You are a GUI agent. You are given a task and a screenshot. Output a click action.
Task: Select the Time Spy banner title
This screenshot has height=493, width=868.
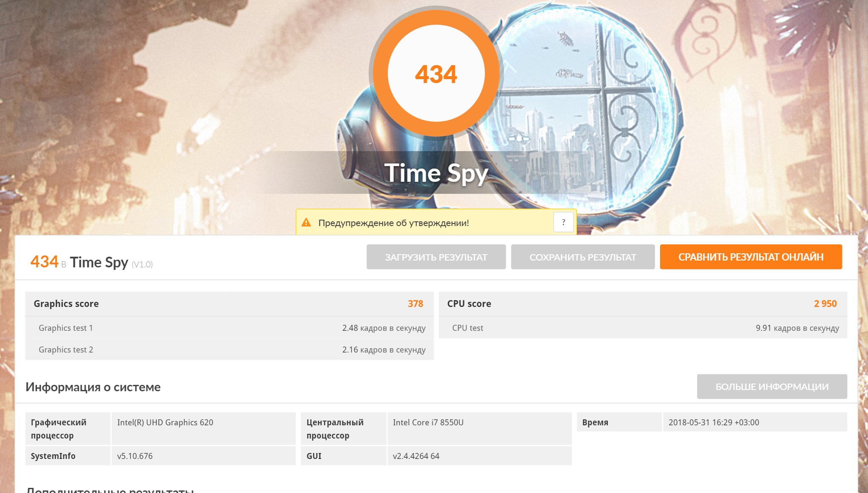coord(436,173)
